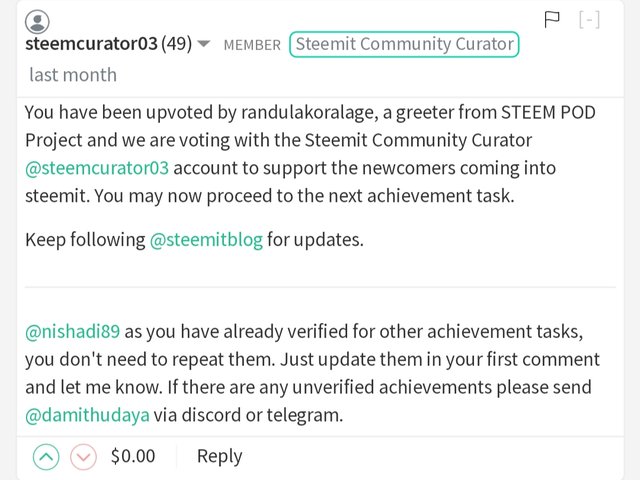Click the steemcurator03 avatar icon
This screenshot has height=480, width=640.
coord(37,22)
